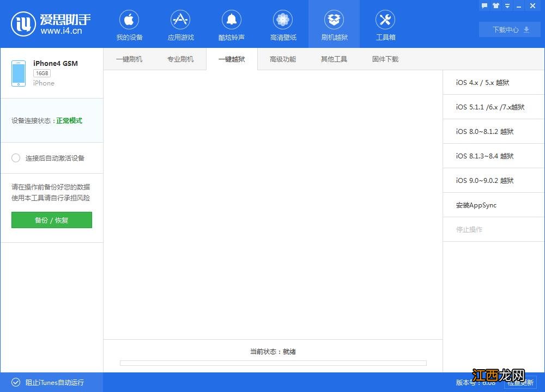Choose iOS 4.x / 5.x 越狱
The height and width of the screenshot is (392, 545).
494,82
